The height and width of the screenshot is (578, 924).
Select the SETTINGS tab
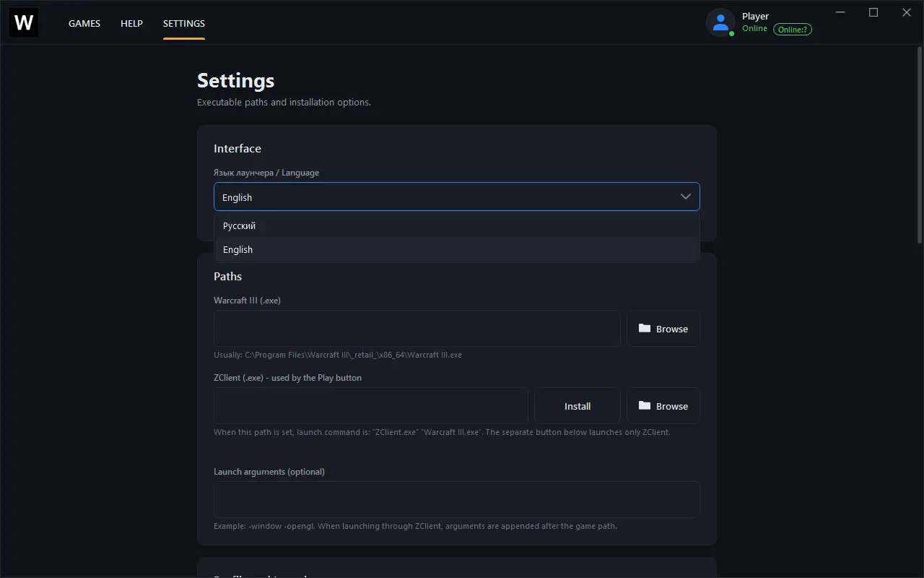(x=184, y=23)
